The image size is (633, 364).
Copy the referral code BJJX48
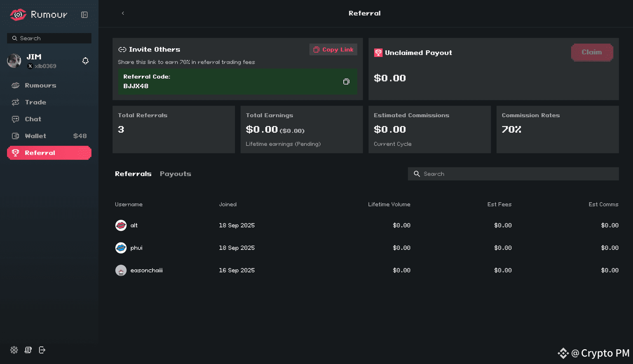pos(346,82)
